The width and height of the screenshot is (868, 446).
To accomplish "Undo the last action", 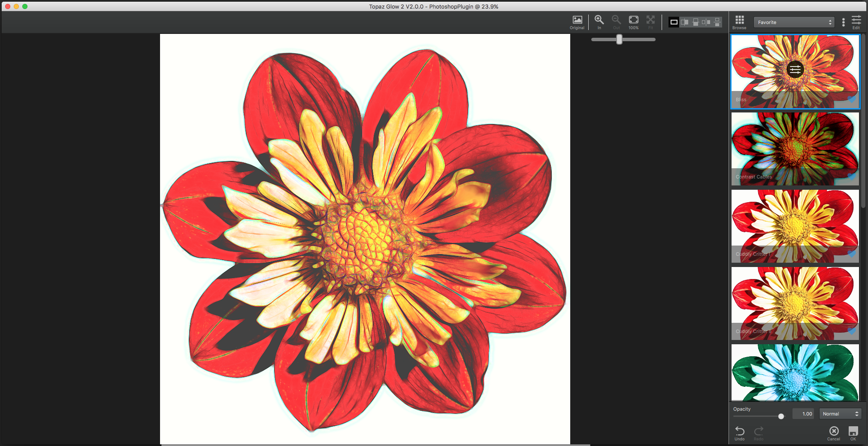I will 740,433.
